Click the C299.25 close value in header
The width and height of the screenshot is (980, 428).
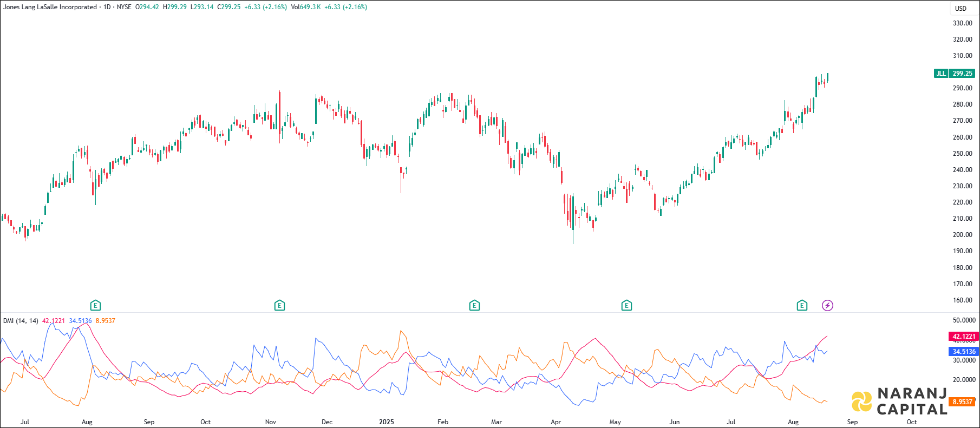(229, 7)
